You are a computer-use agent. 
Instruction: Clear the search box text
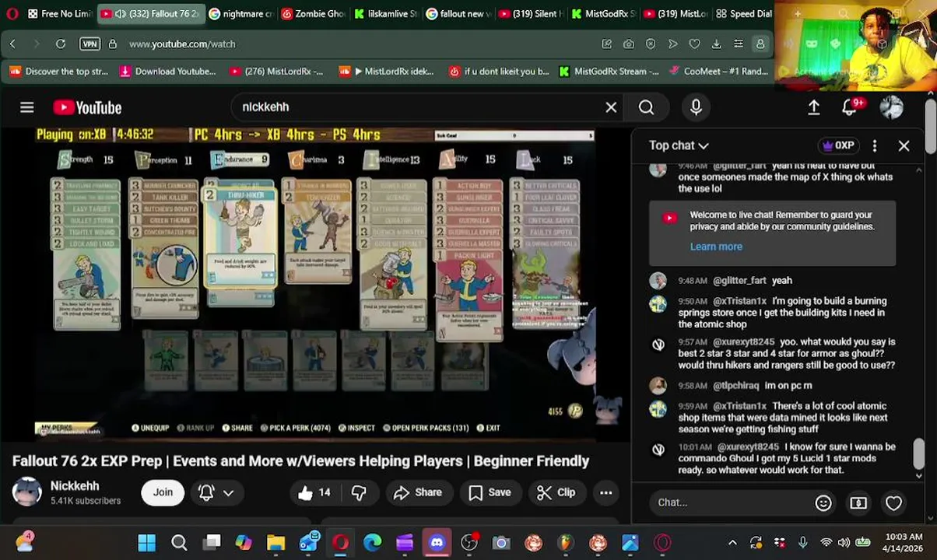point(611,107)
